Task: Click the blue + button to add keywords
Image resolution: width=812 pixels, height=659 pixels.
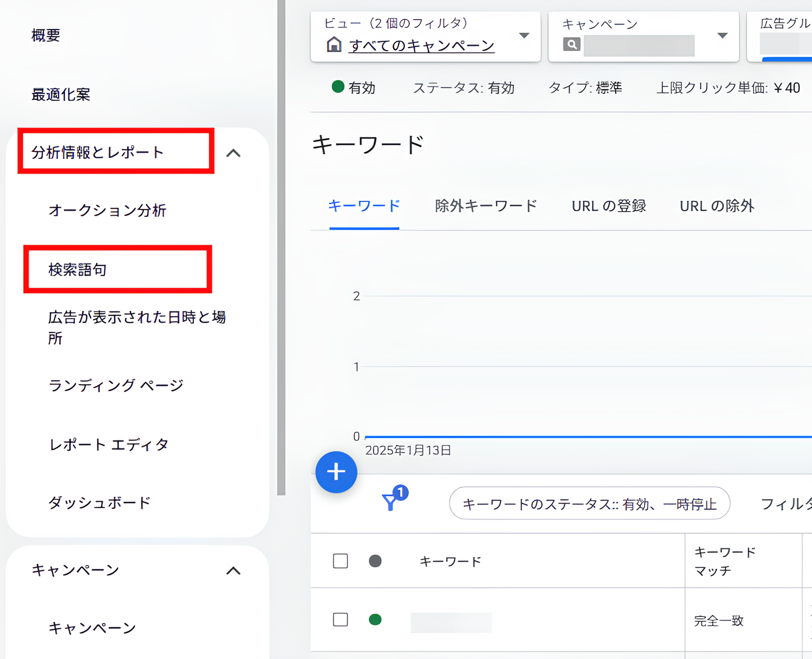Action: (x=336, y=472)
